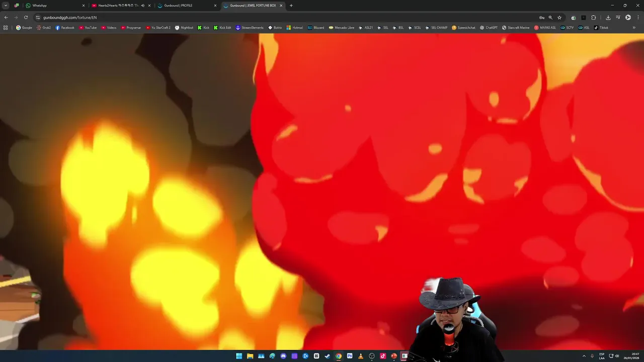Launch Discord from the taskbar
Screen dimensions: 644x362
click(283, 356)
